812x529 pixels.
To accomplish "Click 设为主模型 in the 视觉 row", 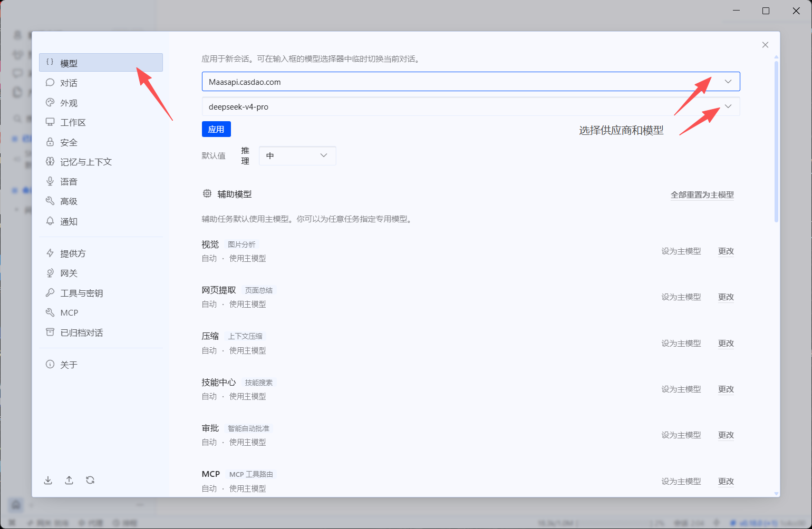I will coord(681,251).
